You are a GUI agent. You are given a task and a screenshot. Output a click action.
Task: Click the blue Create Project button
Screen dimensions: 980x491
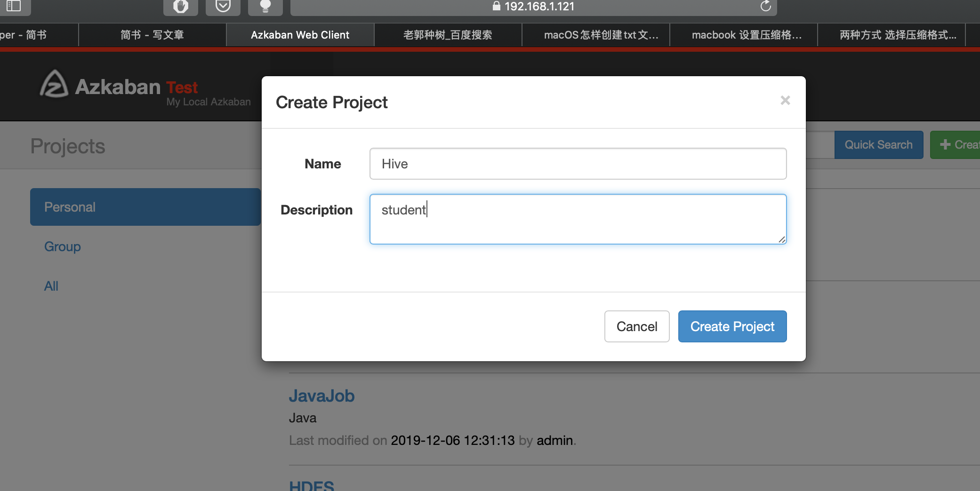pos(732,326)
